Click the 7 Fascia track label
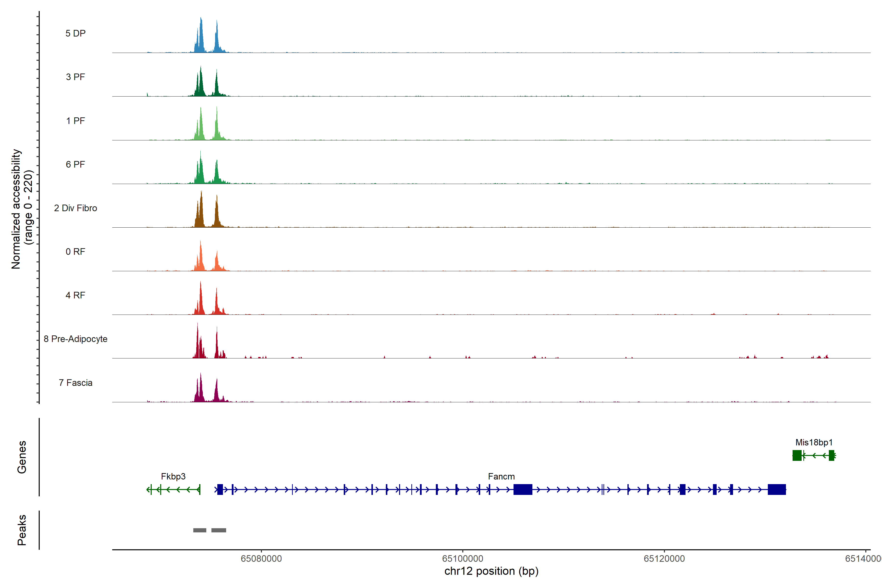The image size is (882, 588). pos(75,382)
